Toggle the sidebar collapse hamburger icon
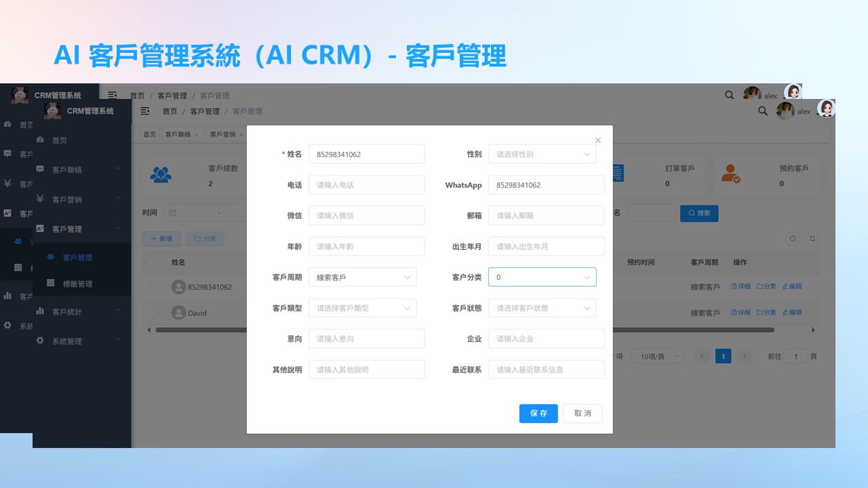The width and height of the screenshot is (868, 488). point(144,111)
